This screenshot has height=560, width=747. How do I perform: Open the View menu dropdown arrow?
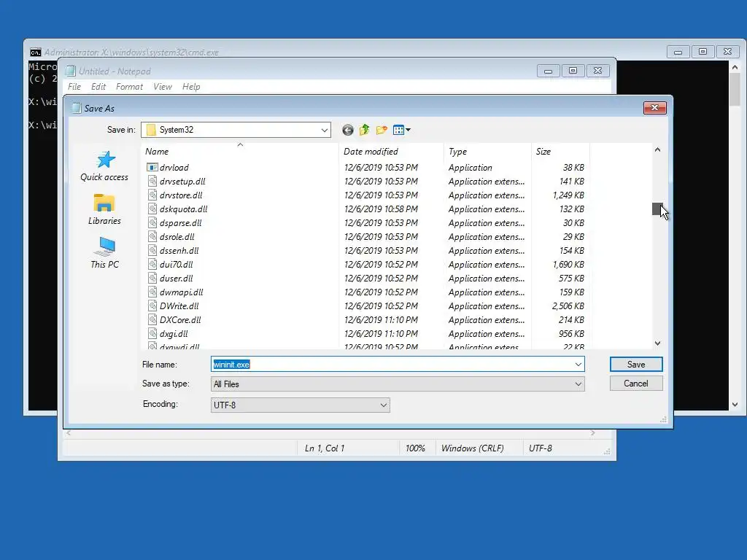click(x=409, y=130)
